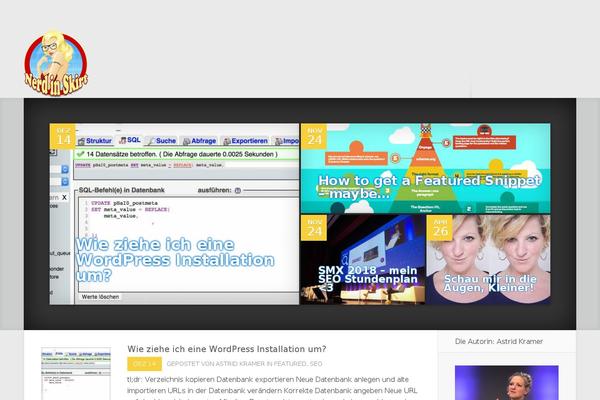The width and height of the screenshot is (600, 400).
Task: Click NOV 24 badge on Featured Snippet tile
Action: tap(314, 136)
